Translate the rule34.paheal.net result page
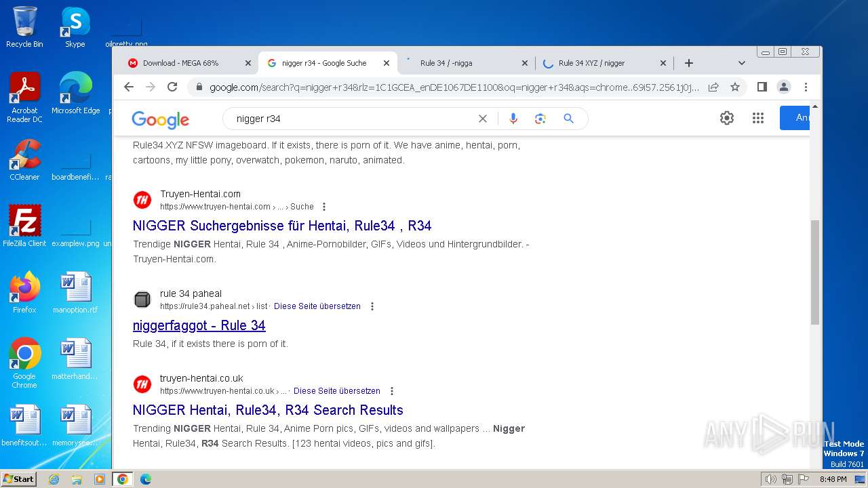 pyautogui.click(x=317, y=306)
